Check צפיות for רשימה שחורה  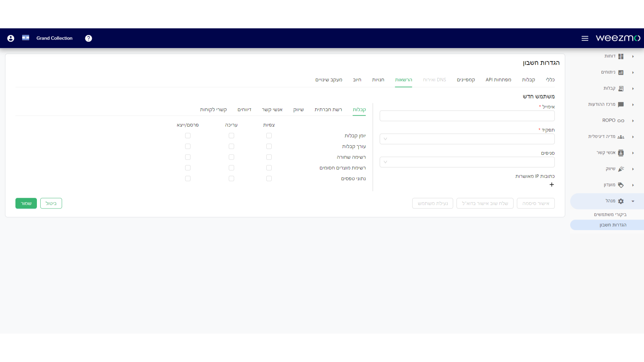[x=269, y=157]
